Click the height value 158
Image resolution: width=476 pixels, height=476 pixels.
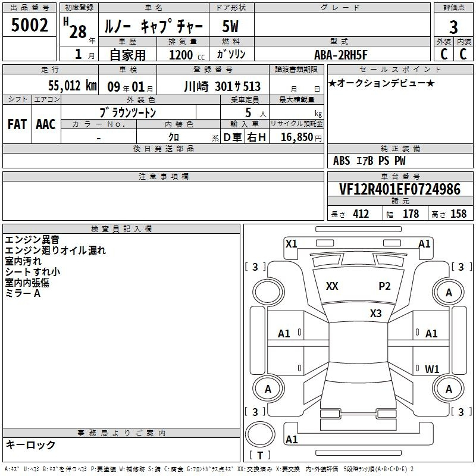click(x=458, y=214)
